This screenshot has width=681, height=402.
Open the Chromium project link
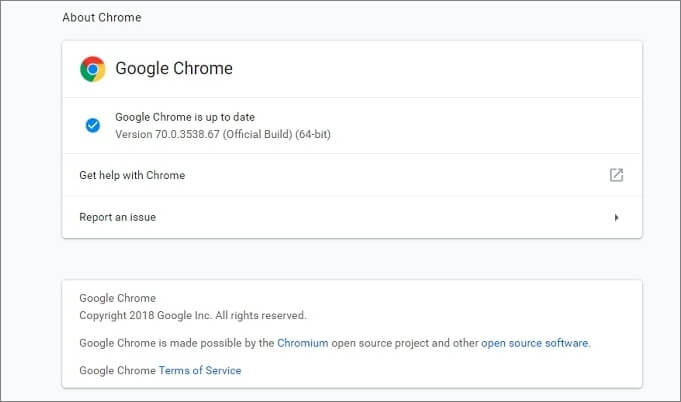[303, 343]
